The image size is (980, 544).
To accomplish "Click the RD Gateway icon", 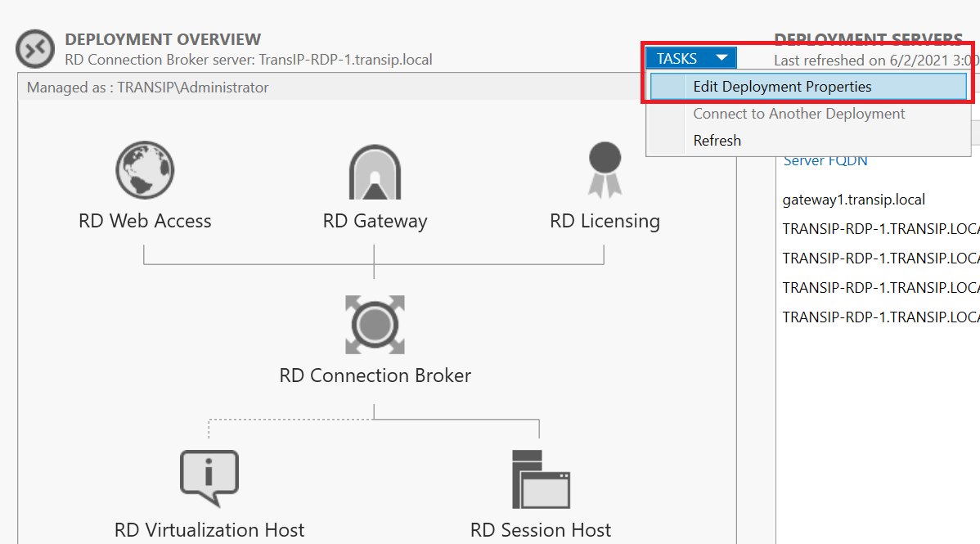I will 375,172.
